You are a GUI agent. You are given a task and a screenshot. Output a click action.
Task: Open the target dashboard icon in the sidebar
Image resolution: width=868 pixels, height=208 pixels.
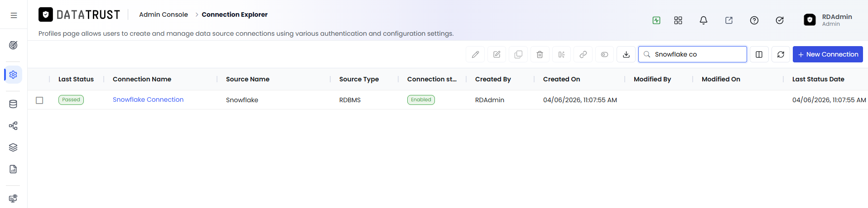[x=13, y=45]
